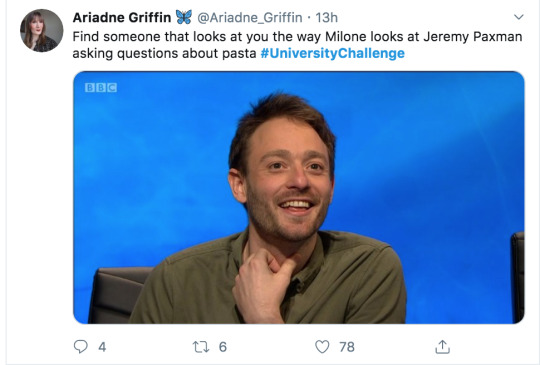Like the tweet with the heart icon
540x365 pixels.
tap(322, 346)
